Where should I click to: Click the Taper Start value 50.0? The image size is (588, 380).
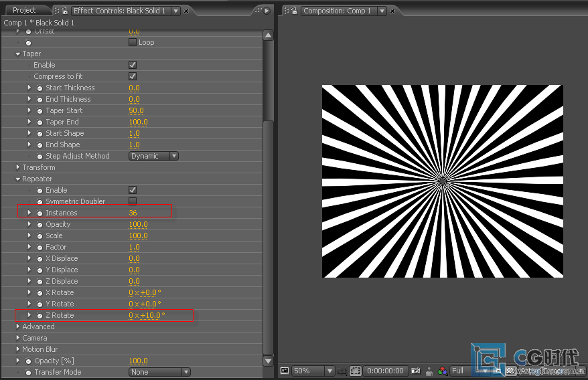(x=136, y=110)
